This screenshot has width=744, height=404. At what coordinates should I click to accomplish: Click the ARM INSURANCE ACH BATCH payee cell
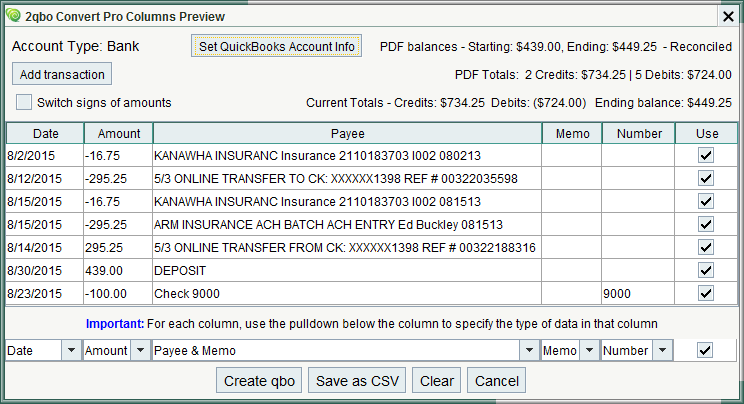(347, 224)
